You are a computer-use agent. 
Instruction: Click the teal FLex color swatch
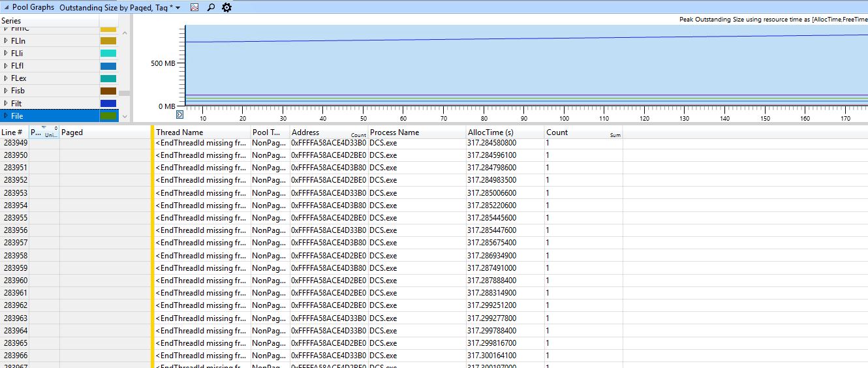point(108,78)
